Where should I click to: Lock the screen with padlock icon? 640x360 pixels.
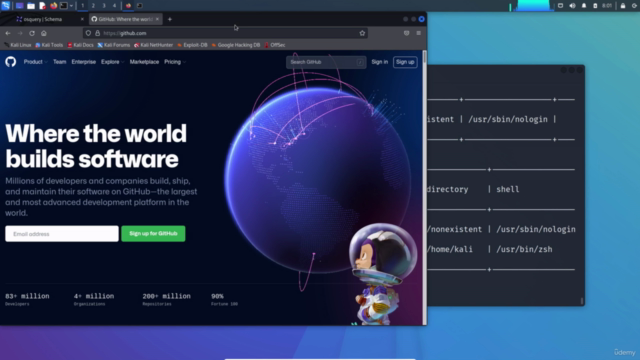623,6
